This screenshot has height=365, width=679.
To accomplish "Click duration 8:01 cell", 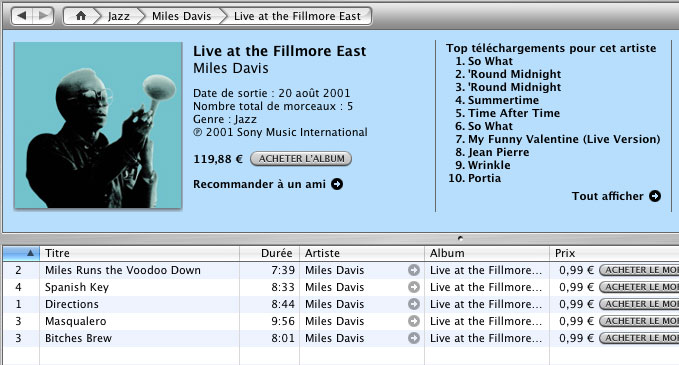I will [x=283, y=338].
